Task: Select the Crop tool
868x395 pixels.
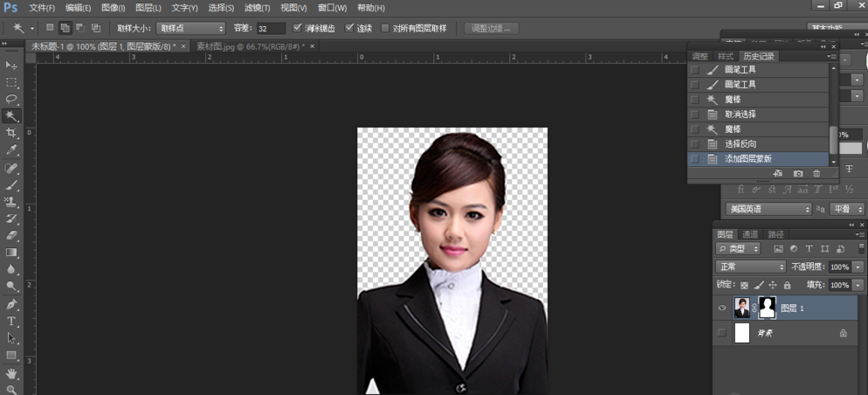Action: tap(11, 133)
